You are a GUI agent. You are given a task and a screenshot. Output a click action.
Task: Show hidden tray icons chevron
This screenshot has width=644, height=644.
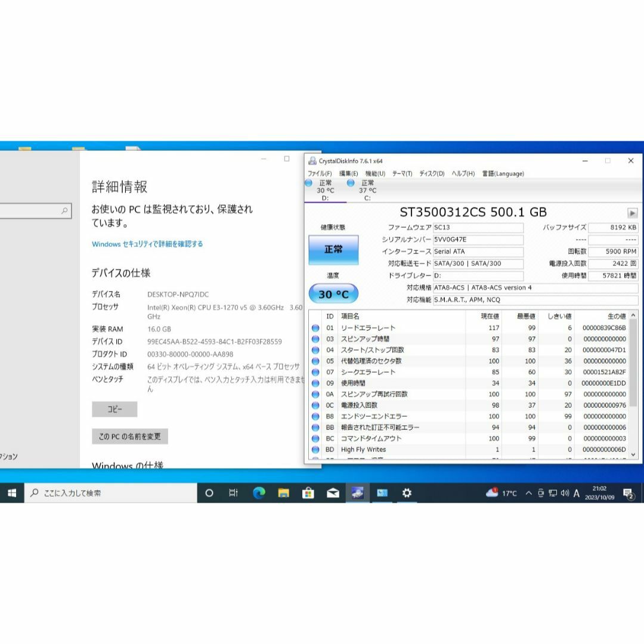[528, 493]
